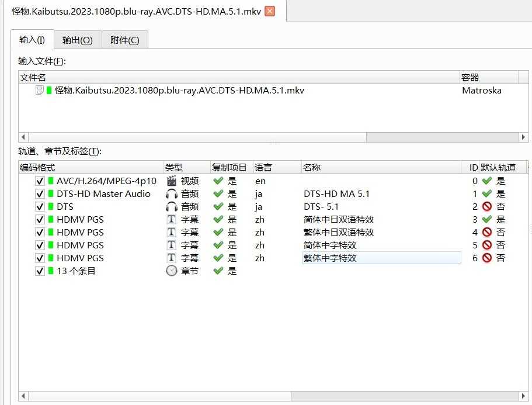Click the tracks list scrollbar thumb
This screenshot has height=405, width=532.
coord(160,396)
